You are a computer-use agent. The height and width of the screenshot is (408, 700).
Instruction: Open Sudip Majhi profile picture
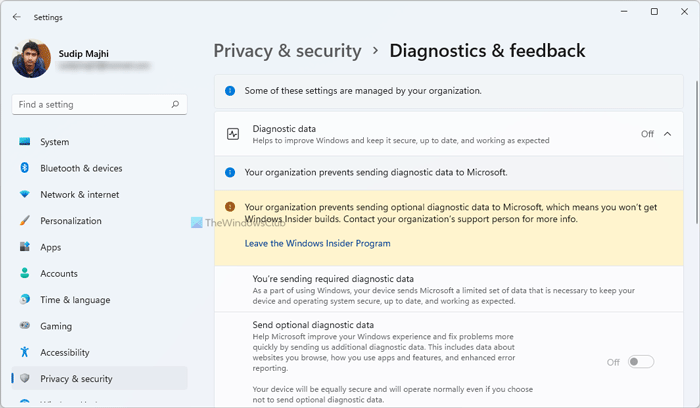tap(31, 59)
